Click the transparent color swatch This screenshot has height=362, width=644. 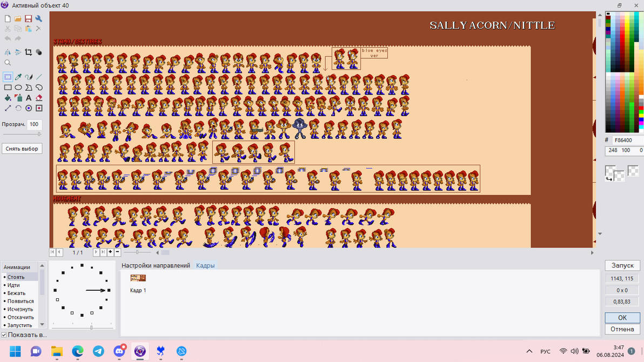633,171
